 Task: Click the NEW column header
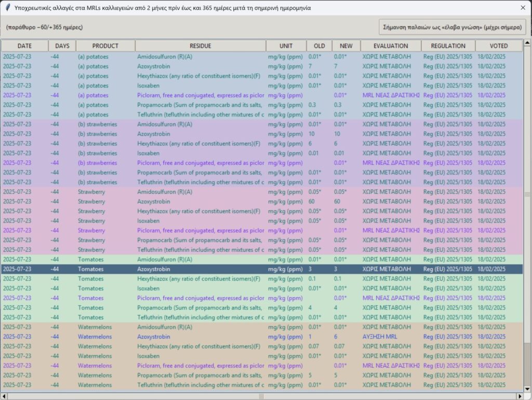pos(346,46)
